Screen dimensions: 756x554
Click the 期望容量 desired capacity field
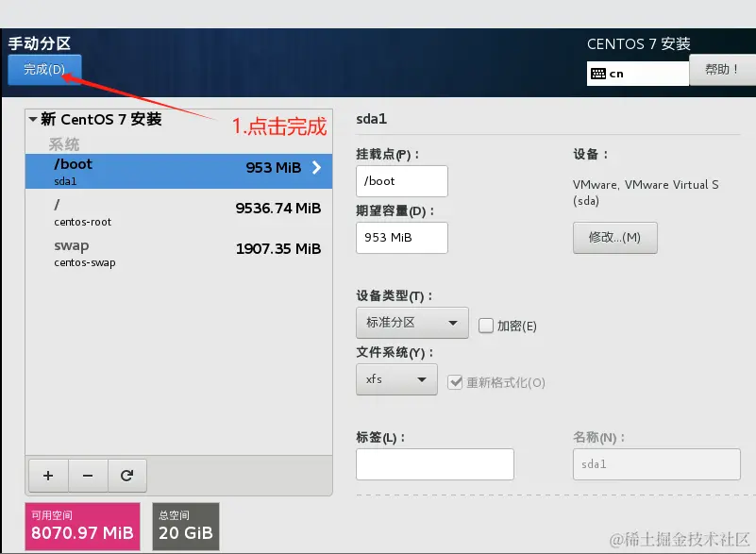pos(402,238)
